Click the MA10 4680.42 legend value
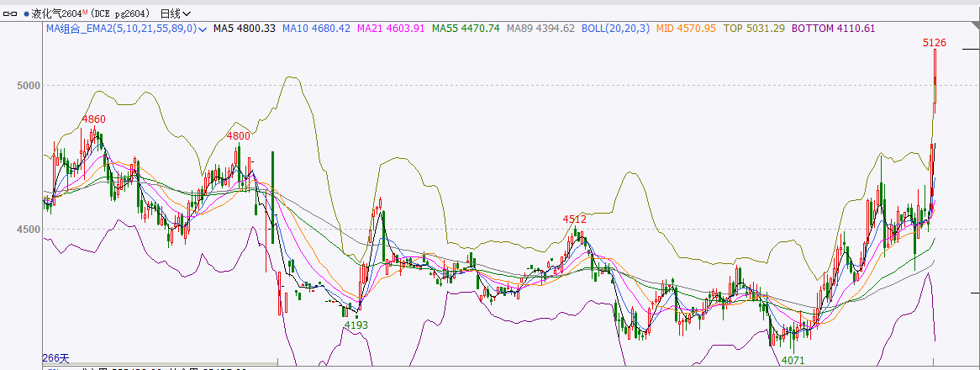This screenshot has width=980, height=370. [x=316, y=28]
